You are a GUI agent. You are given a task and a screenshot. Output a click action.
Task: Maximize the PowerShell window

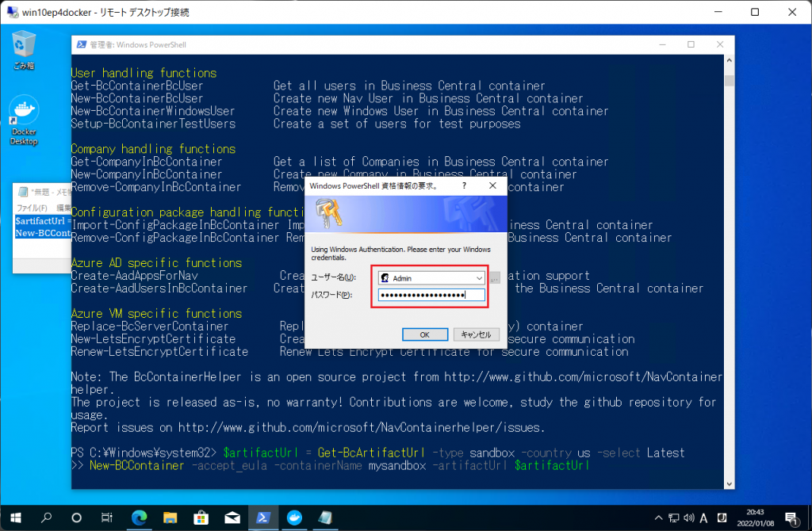tap(691, 44)
